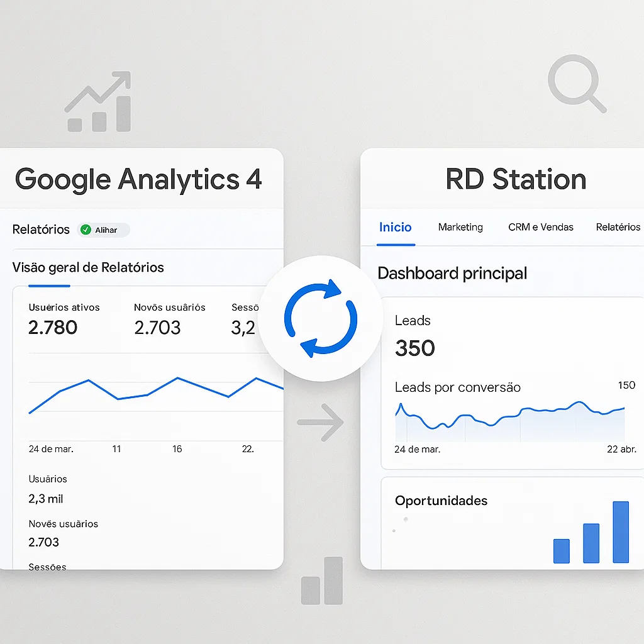Click the 2,3 mil users value

click(x=45, y=499)
